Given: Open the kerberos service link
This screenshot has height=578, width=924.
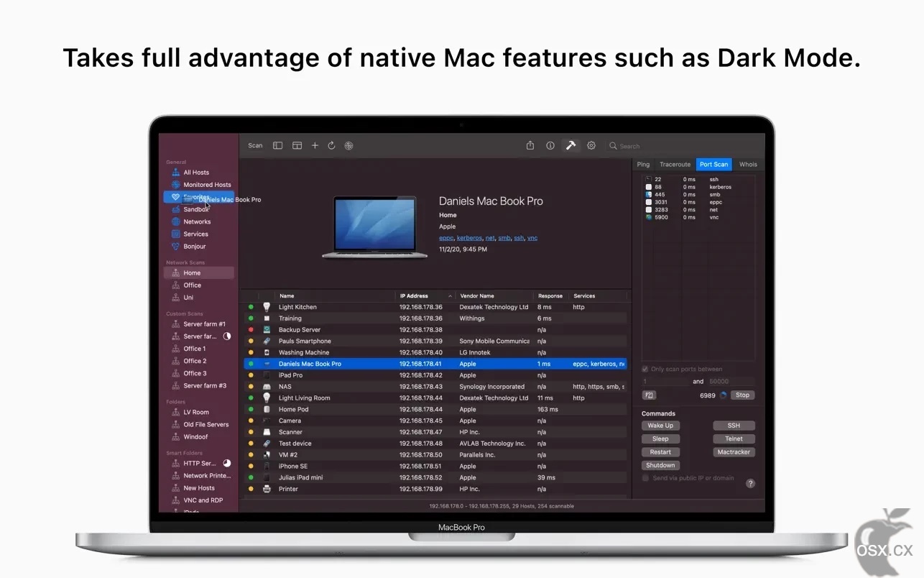Looking at the screenshot, I should click(469, 238).
